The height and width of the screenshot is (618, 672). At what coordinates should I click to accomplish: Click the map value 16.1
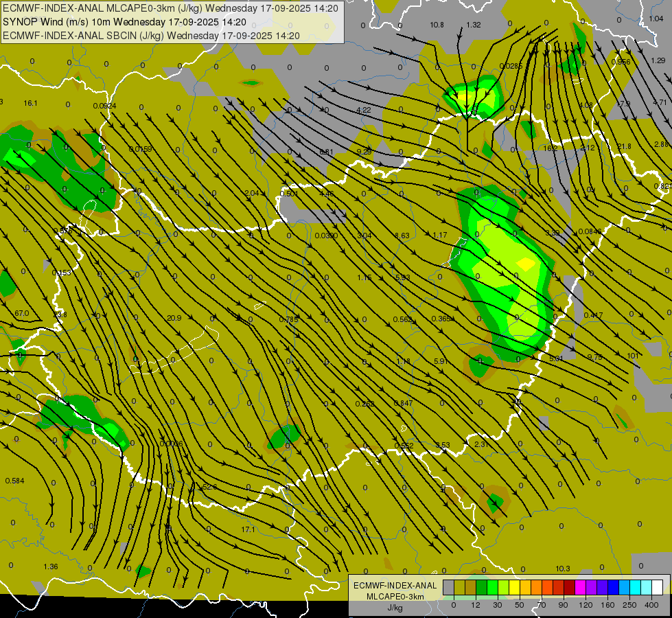30,104
